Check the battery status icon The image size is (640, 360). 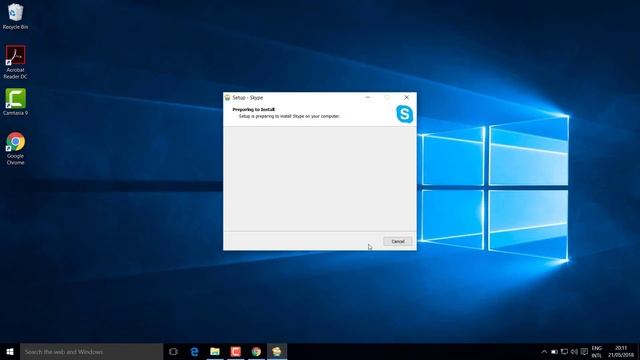(x=554, y=351)
